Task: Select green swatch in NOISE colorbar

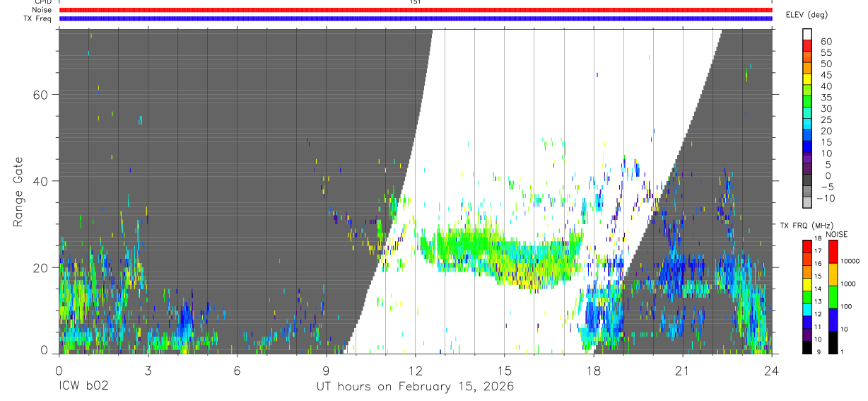Action: (x=833, y=296)
